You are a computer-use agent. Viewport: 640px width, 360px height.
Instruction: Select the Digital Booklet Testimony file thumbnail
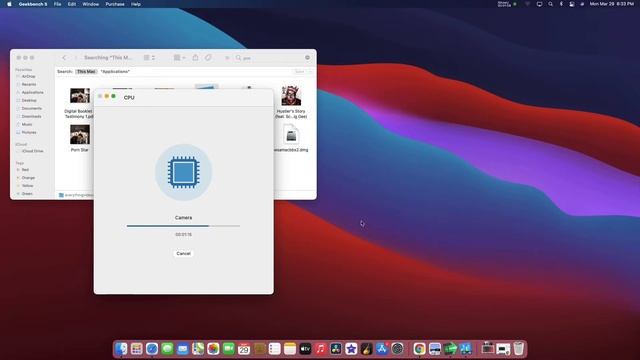click(80, 96)
